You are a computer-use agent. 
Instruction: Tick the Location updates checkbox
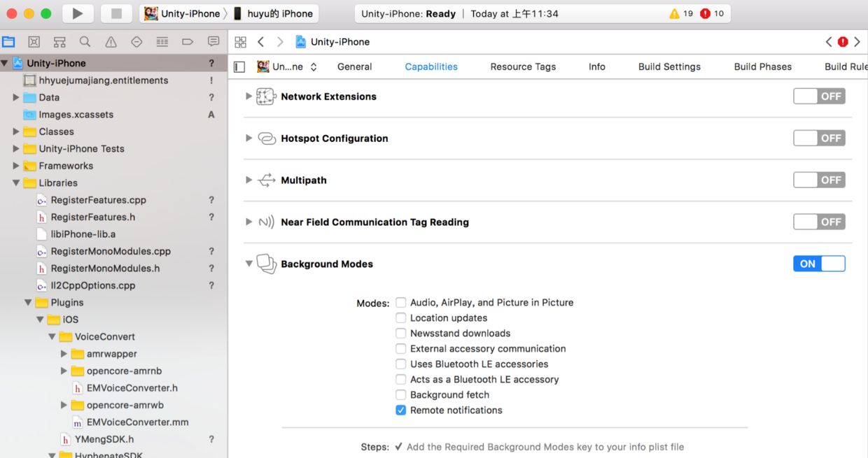click(x=401, y=318)
